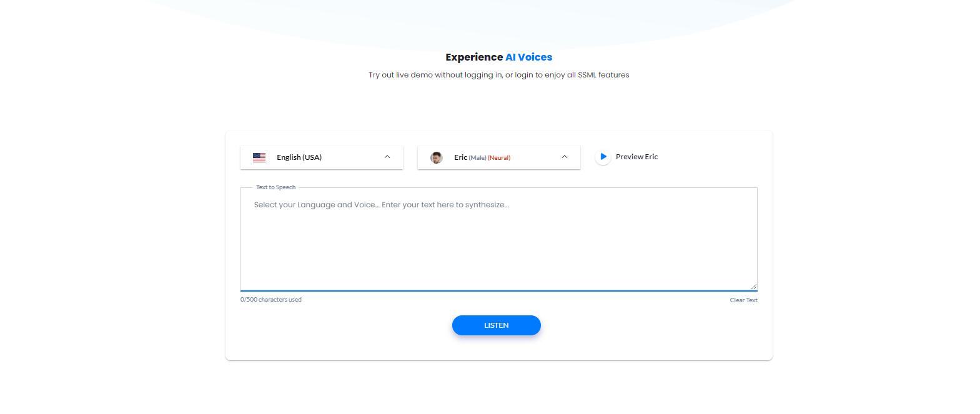Click the resize handle of the text box

pyautogui.click(x=754, y=287)
